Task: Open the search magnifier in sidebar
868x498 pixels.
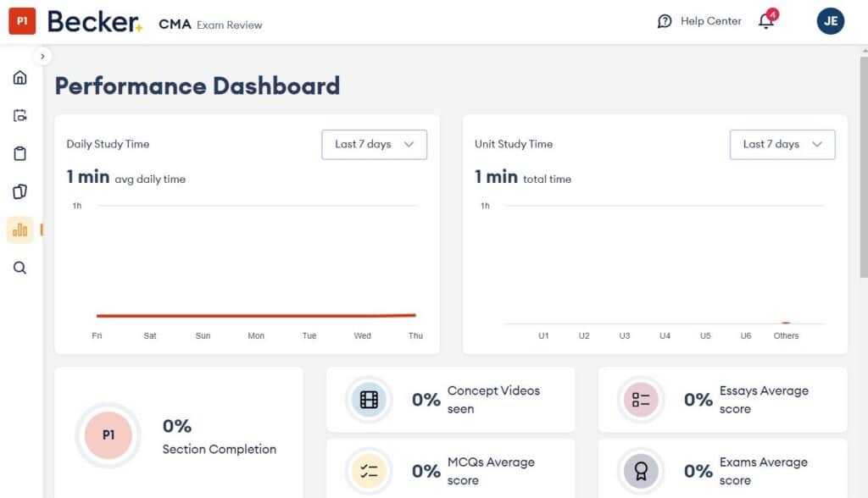Action: [19, 268]
